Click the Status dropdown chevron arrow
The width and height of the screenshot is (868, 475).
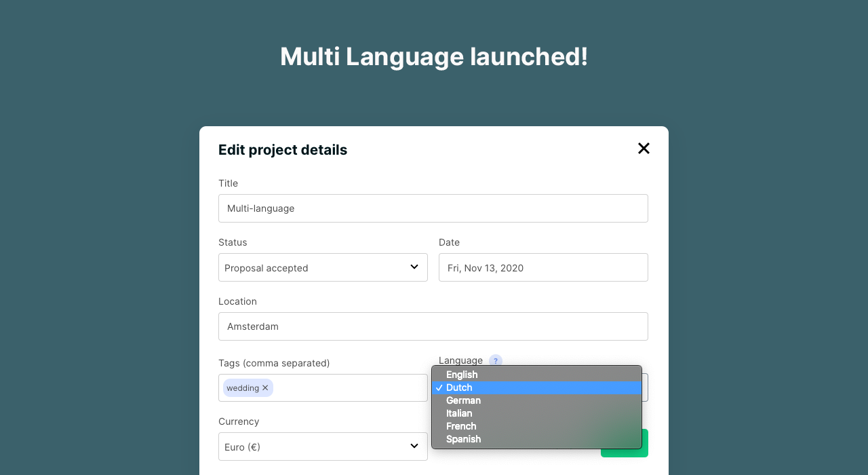point(414,267)
